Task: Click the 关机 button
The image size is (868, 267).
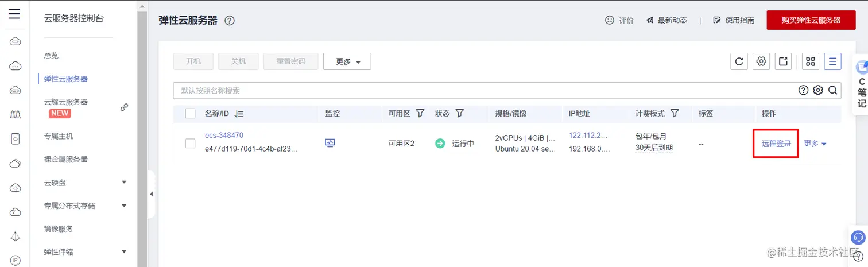Action: point(239,61)
